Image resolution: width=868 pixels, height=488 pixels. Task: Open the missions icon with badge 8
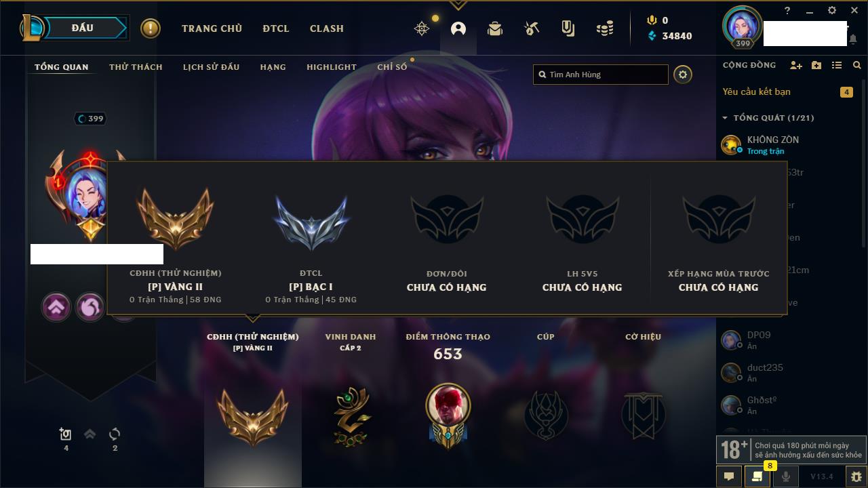757,476
